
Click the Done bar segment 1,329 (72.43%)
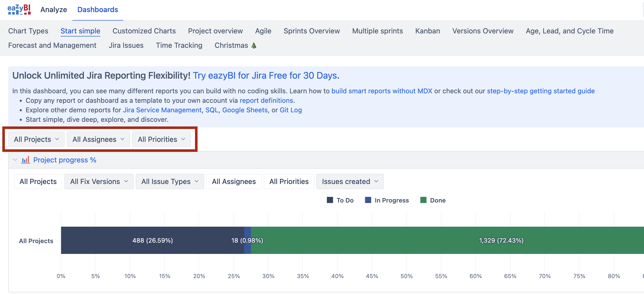tap(447, 240)
